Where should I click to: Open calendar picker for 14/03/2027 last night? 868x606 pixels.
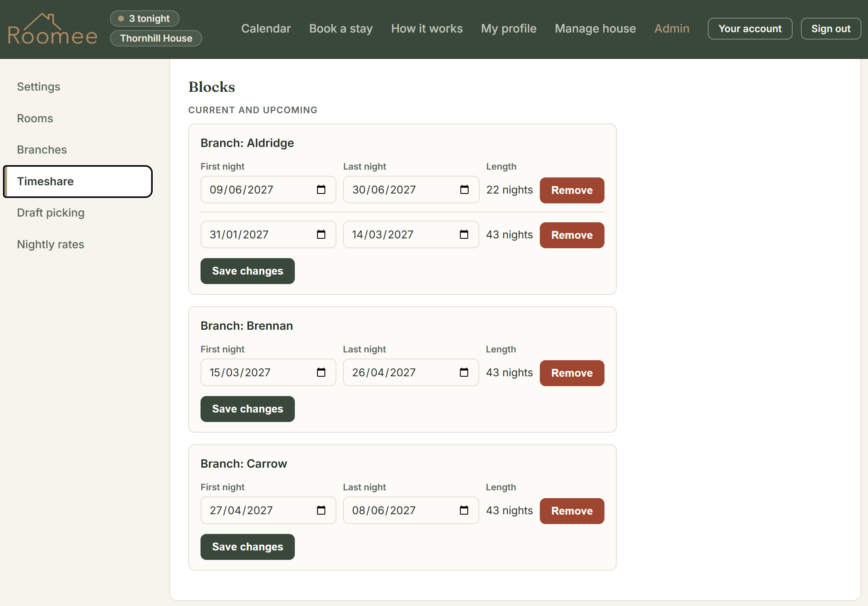(x=464, y=235)
